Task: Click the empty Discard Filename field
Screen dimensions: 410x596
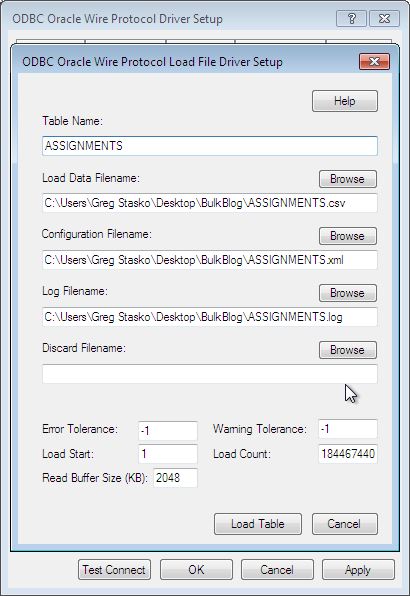Action: click(x=210, y=374)
